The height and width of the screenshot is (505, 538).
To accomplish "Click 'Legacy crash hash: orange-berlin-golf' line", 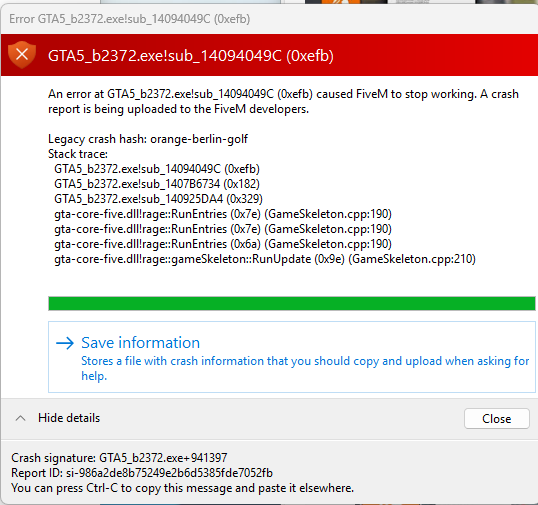I will [x=148, y=139].
